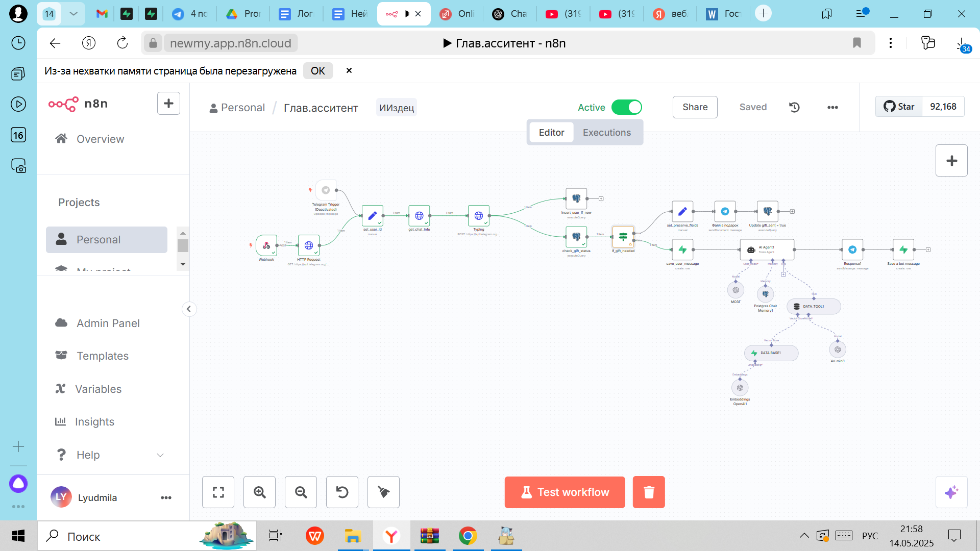
Task: Click the zoom in canvas icon
Action: click(x=260, y=492)
